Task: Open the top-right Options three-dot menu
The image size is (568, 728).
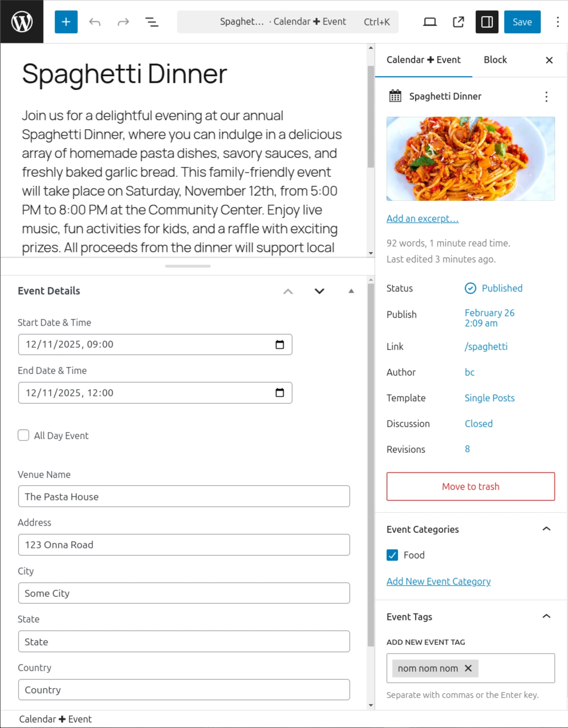Action: click(557, 22)
